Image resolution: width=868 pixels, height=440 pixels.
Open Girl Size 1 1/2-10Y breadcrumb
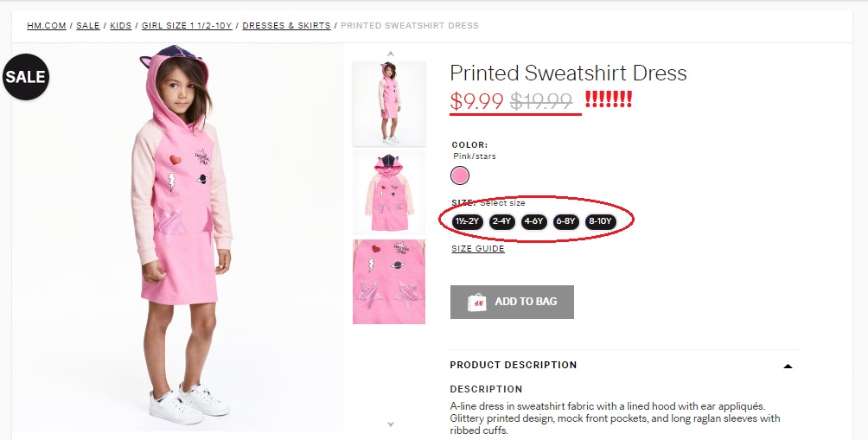coord(187,26)
